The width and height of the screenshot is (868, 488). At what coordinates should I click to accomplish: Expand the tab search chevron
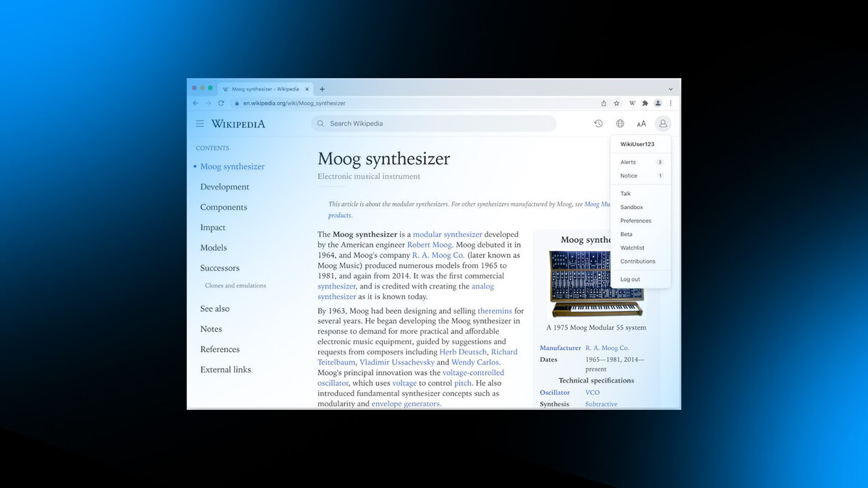point(671,89)
